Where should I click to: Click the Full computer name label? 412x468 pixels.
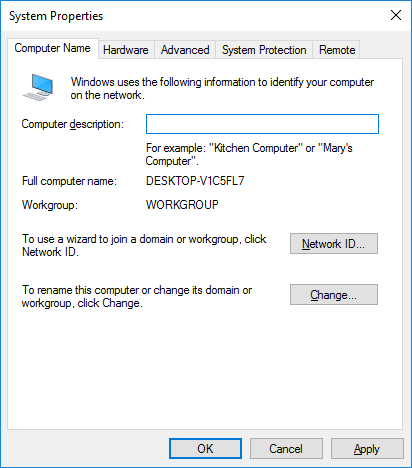[69, 181]
